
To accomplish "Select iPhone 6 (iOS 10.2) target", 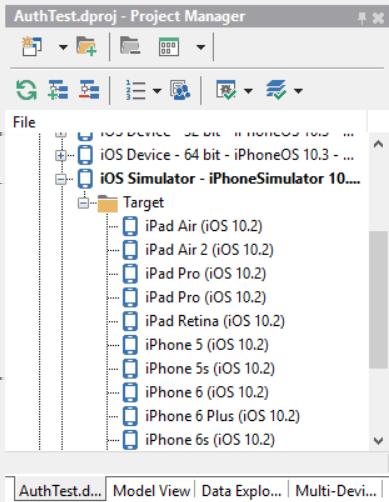I will (207, 392).
